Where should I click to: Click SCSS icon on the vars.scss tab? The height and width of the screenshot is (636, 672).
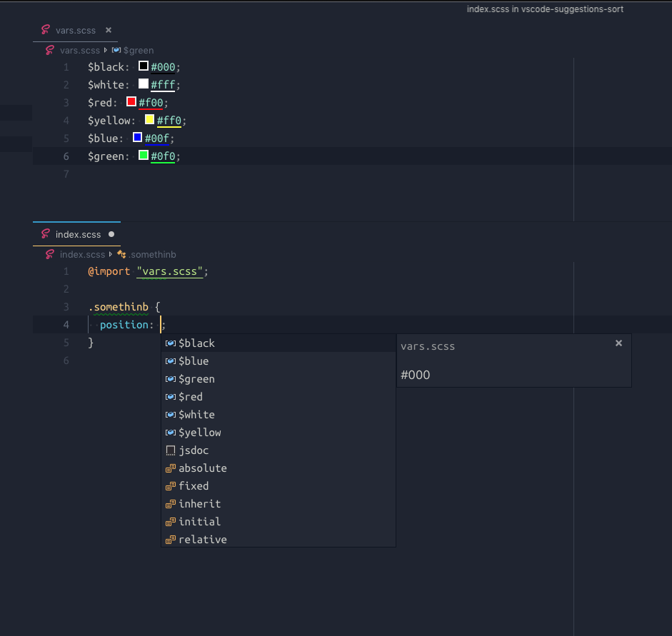click(46, 30)
